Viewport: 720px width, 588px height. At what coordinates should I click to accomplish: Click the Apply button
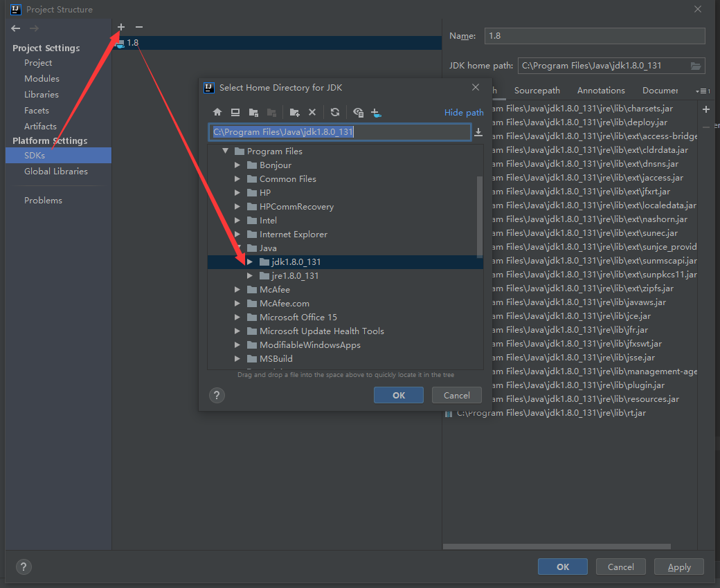pos(679,567)
